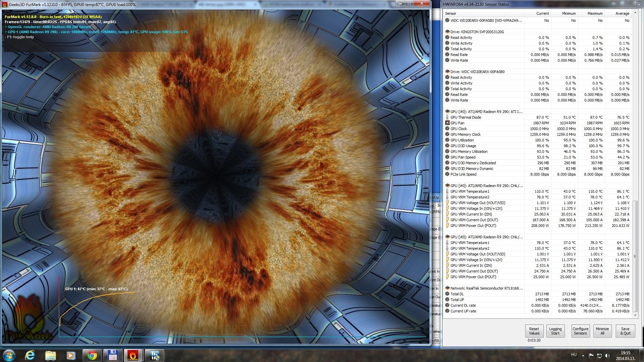Click the volume icon in the system tray
Viewport: 644px width, 362px height.
coord(607,355)
